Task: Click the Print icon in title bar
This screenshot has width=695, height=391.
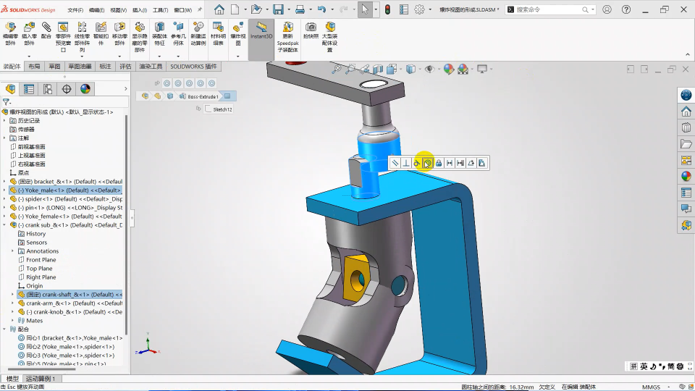Action: pos(300,9)
